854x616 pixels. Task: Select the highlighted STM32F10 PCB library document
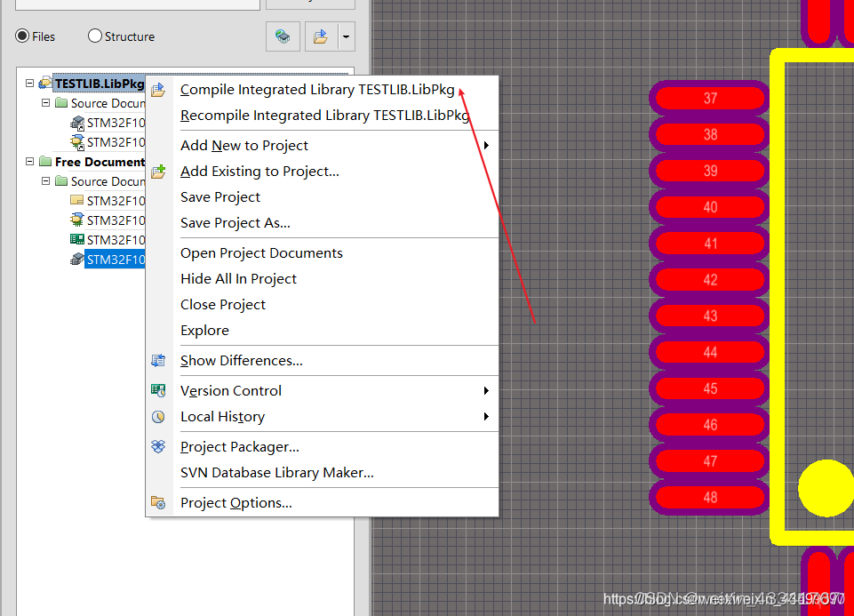tap(115, 260)
